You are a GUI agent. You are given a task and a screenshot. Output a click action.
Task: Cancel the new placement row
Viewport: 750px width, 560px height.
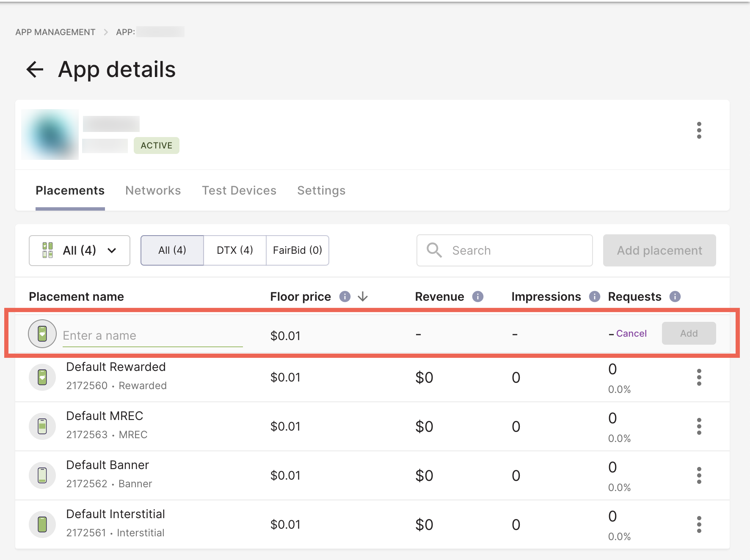click(631, 333)
